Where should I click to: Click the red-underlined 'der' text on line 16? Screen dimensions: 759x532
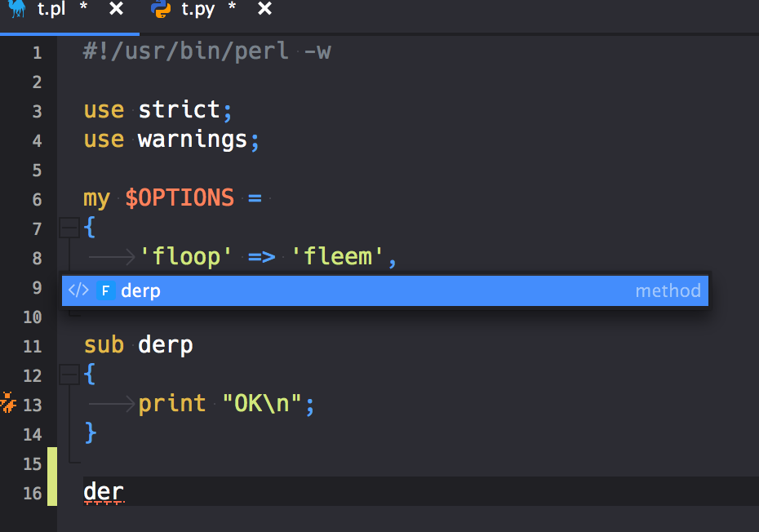point(102,493)
